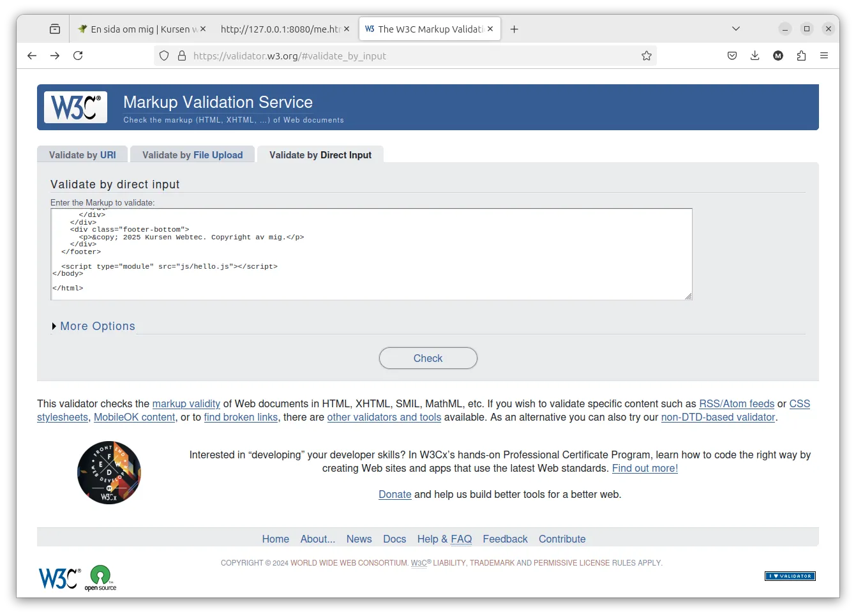Open the Firefox View tab overview icon
The height and width of the screenshot is (616, 856).
pos(55,29)
